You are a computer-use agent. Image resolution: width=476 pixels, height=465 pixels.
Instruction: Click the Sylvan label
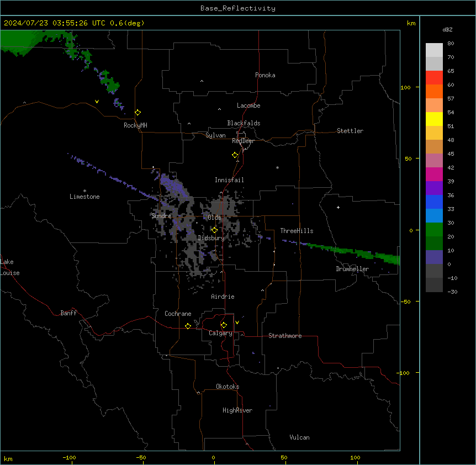pos(215,135)
